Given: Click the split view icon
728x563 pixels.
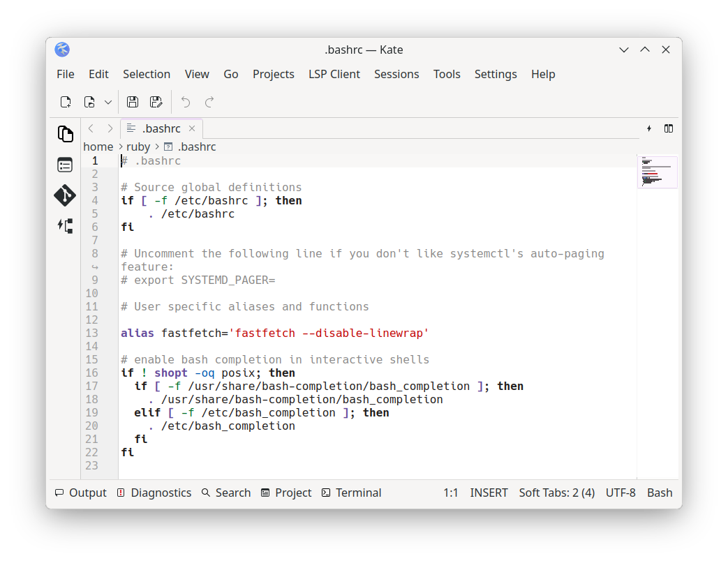Looking at the screenshot, I should (x=669, y=128).
